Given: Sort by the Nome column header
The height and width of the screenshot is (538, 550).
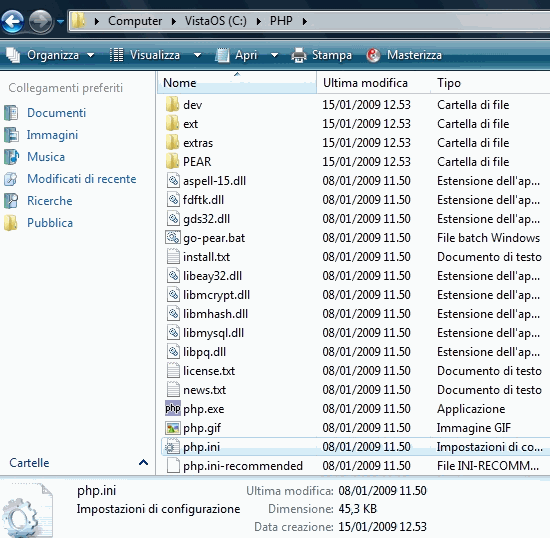Looking at the screenshot, I should [x=237, y=83].
